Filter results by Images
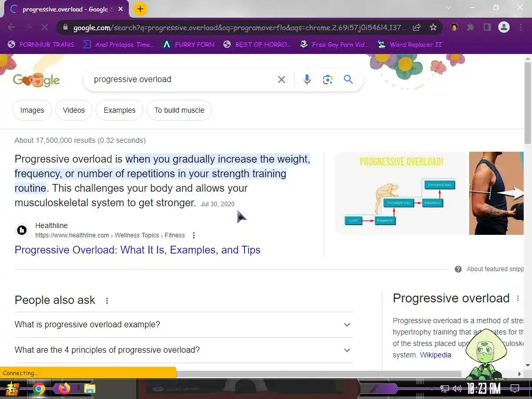This screenshot has height=399, width=532. [32, 110]
